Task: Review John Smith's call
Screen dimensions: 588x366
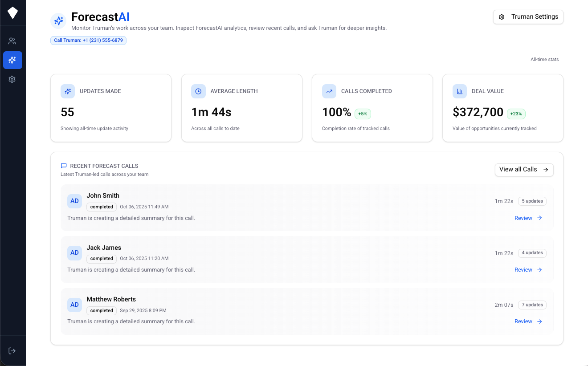Action: point(528,218)
